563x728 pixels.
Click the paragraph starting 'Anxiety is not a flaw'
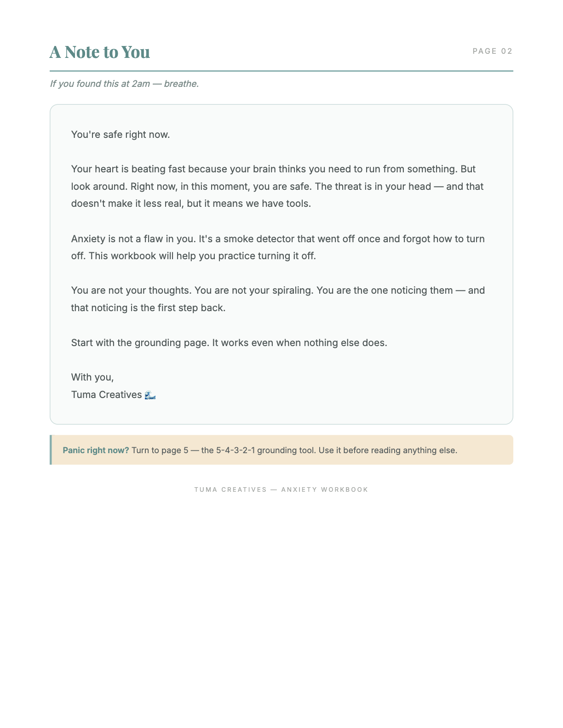tap(278, 247)
